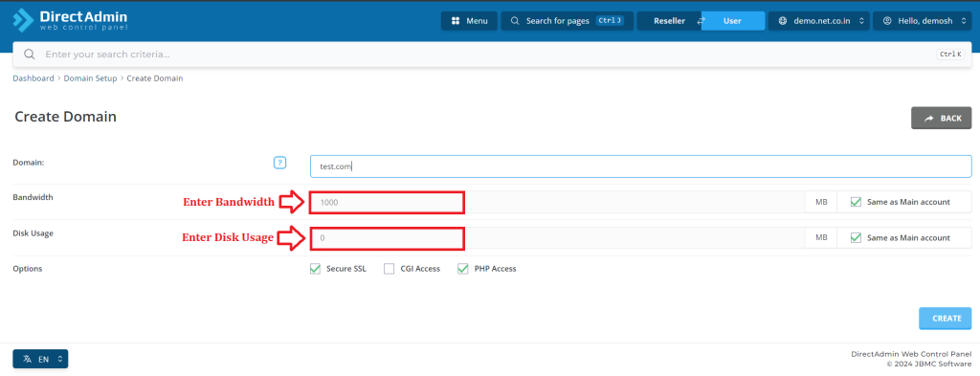
Task: Click the CREATE button
Action: tap(945, 318)
